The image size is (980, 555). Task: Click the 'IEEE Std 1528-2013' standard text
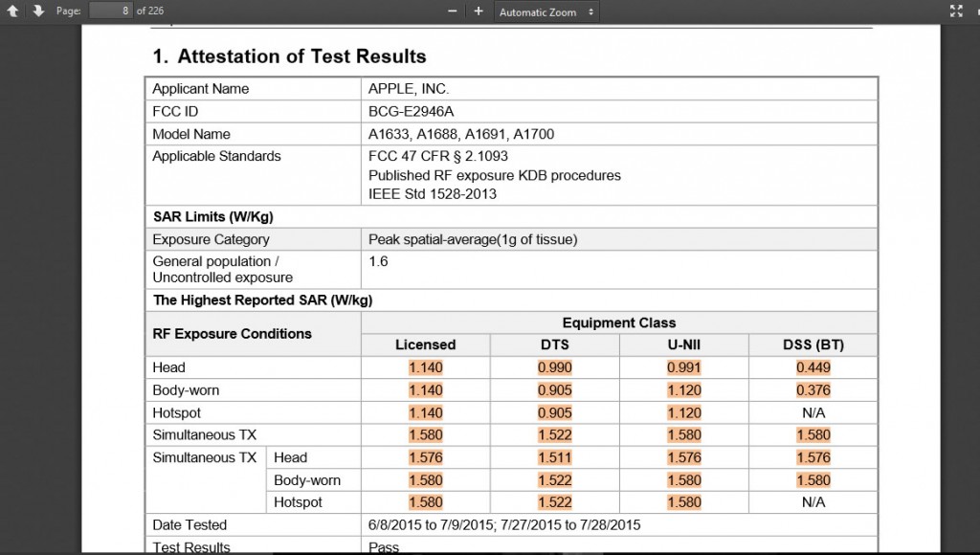(432, 194)
